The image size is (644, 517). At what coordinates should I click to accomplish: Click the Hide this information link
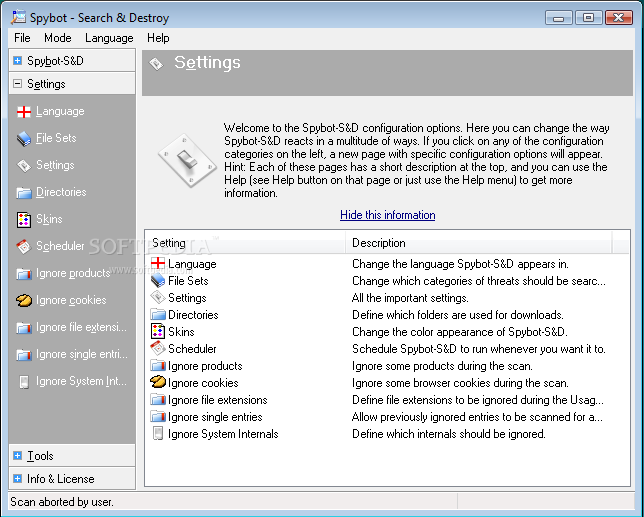(x=388, y=215)
